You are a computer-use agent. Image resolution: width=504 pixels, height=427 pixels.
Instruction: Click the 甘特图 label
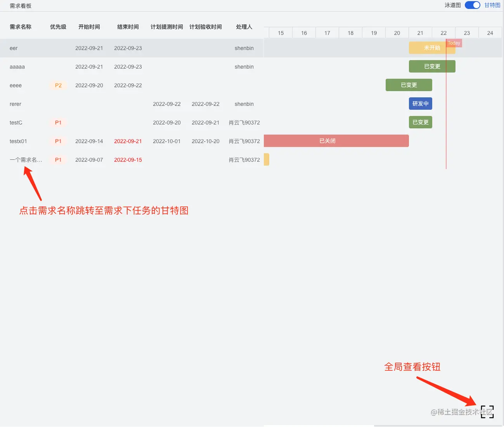[x=492, y=5]
